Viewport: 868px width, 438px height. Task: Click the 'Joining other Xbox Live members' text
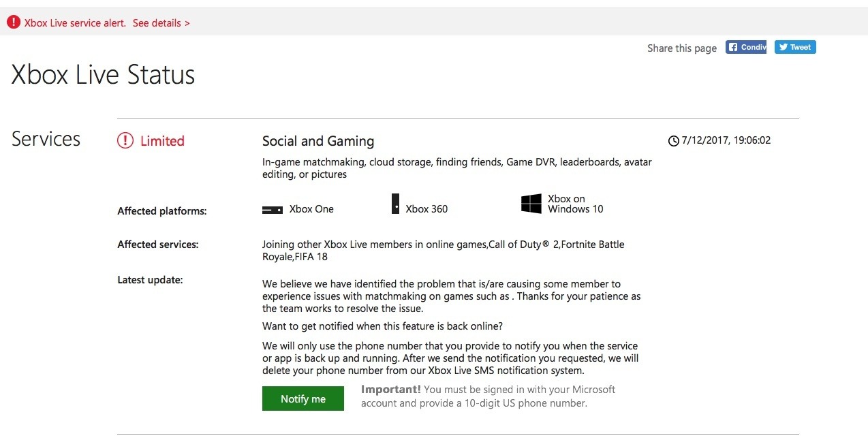click(x=444, y=251)
